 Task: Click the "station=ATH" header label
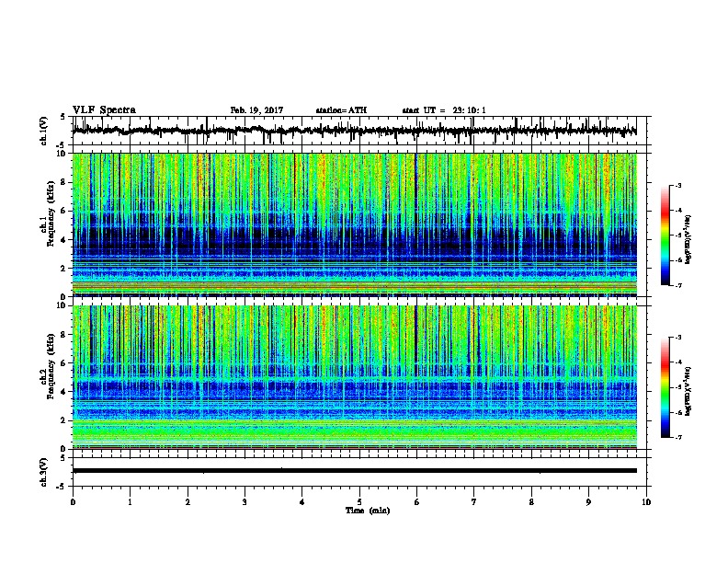(341, 110)
